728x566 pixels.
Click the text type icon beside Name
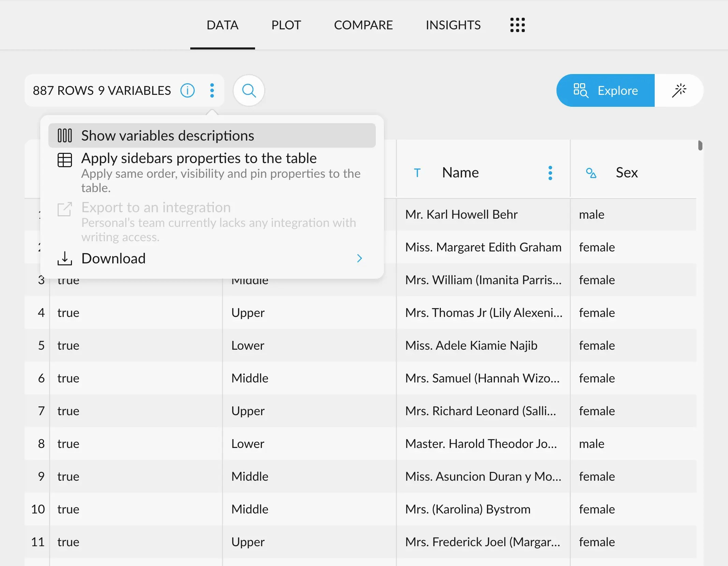417,173
